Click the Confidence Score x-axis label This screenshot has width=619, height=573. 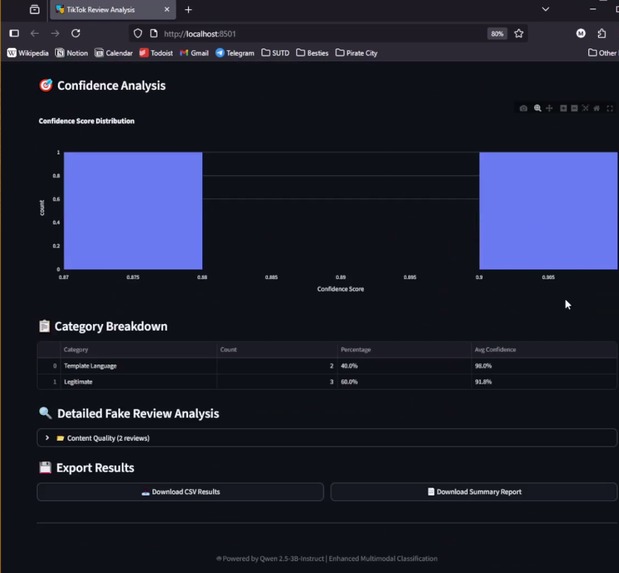coord(341,289)
